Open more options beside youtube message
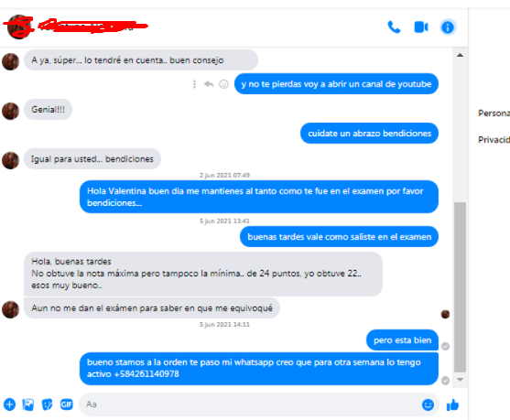Image resolution: width=510 pixels, height=420 pixels. 194,84
